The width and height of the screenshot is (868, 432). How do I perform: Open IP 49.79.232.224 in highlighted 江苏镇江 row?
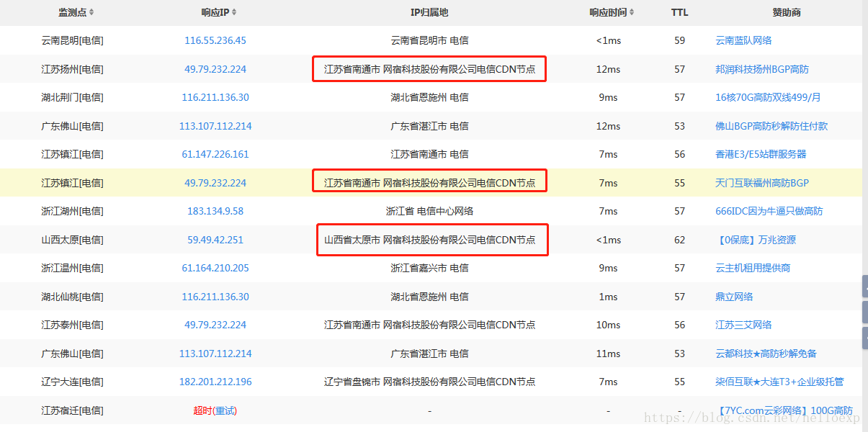click(215, 183)
